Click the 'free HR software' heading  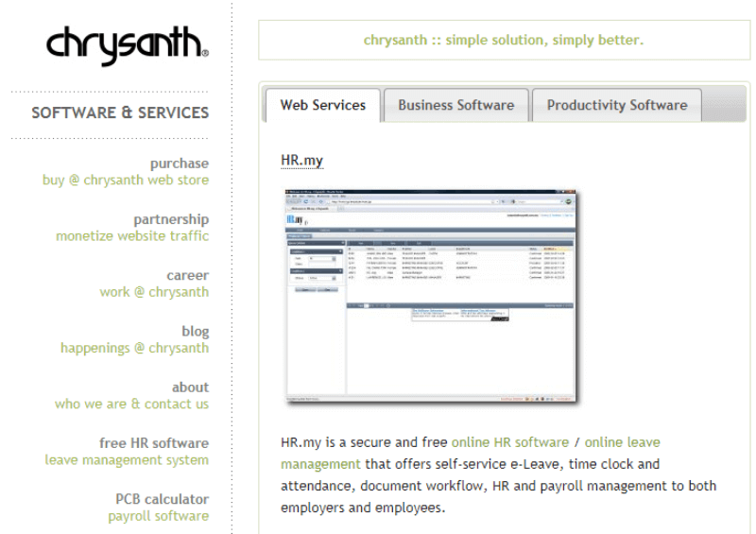tap(154, 443)
